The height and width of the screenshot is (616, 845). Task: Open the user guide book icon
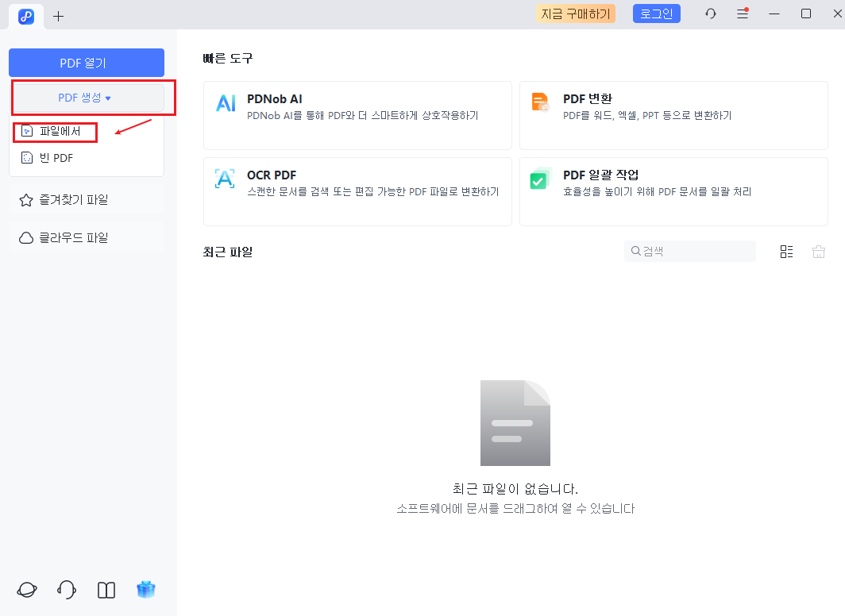coord(106,590)
